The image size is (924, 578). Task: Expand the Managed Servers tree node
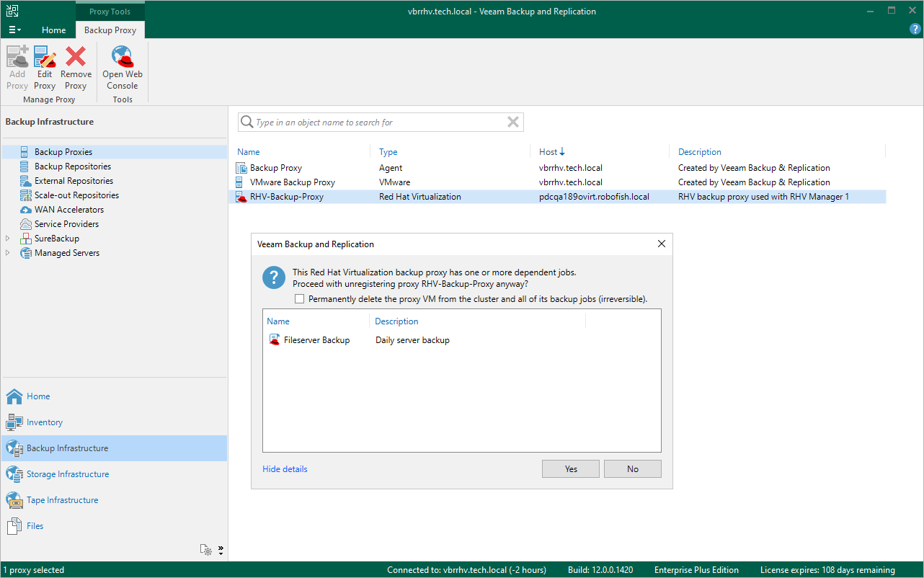(8, 253)
